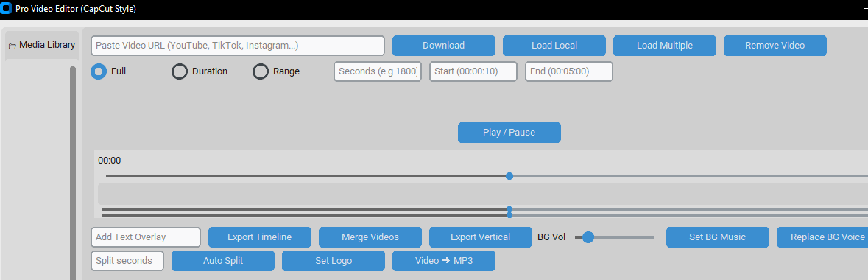The height and width of the screenshot is (280, 868).
Task: Click the Download button
Action: pyautogui.click(x=443, y=46)
